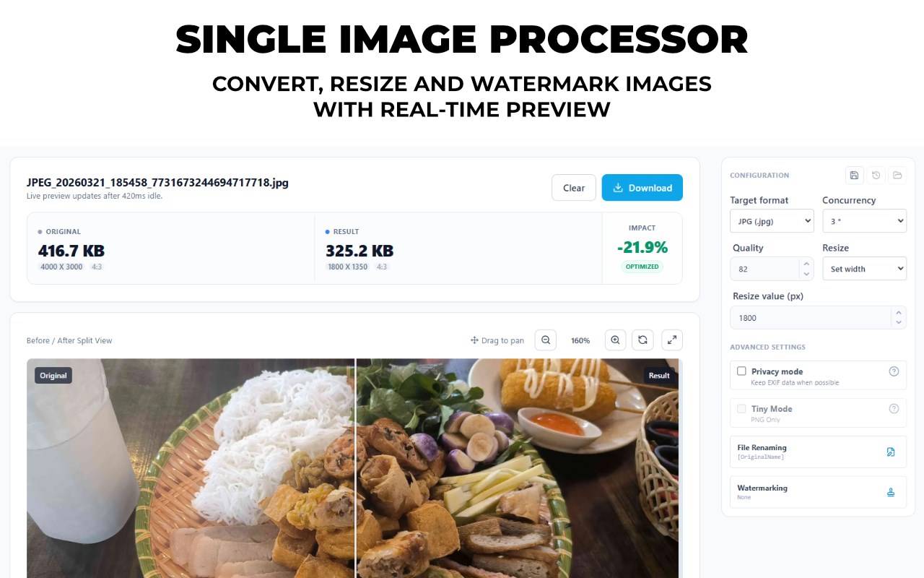
Task: Click the restore history configuration icon
Action: tap(876, 175)
